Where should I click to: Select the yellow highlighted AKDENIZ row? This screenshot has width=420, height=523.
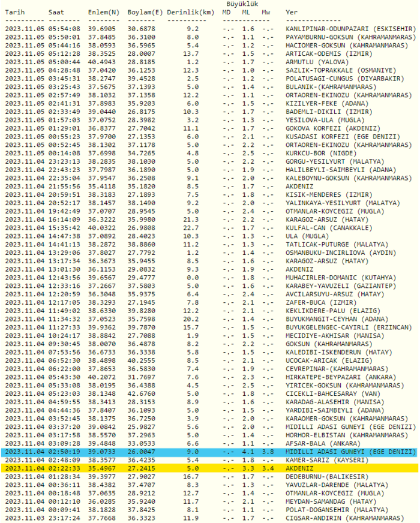click(210, 468)
